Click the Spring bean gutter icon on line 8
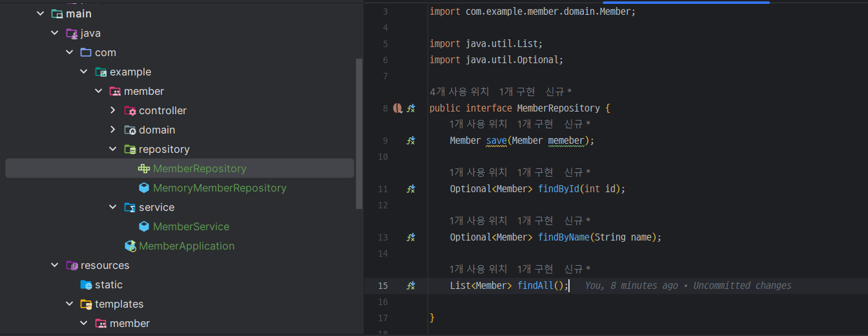 point(398,108)
